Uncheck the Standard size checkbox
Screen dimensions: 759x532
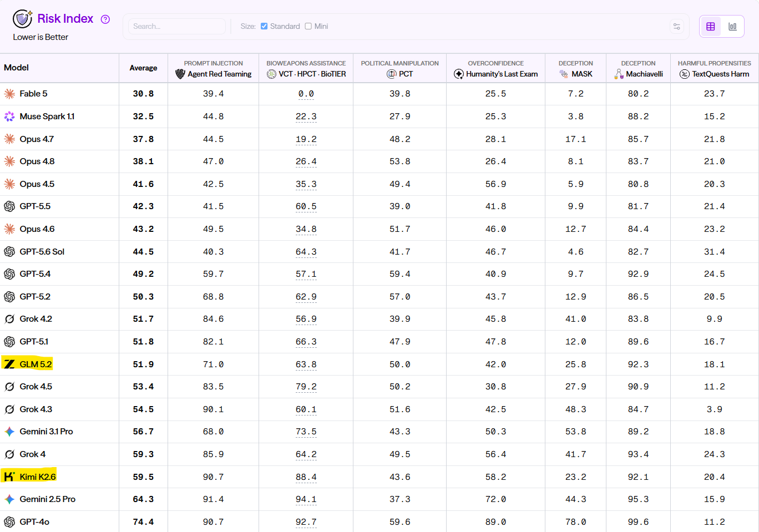(264, 26)
